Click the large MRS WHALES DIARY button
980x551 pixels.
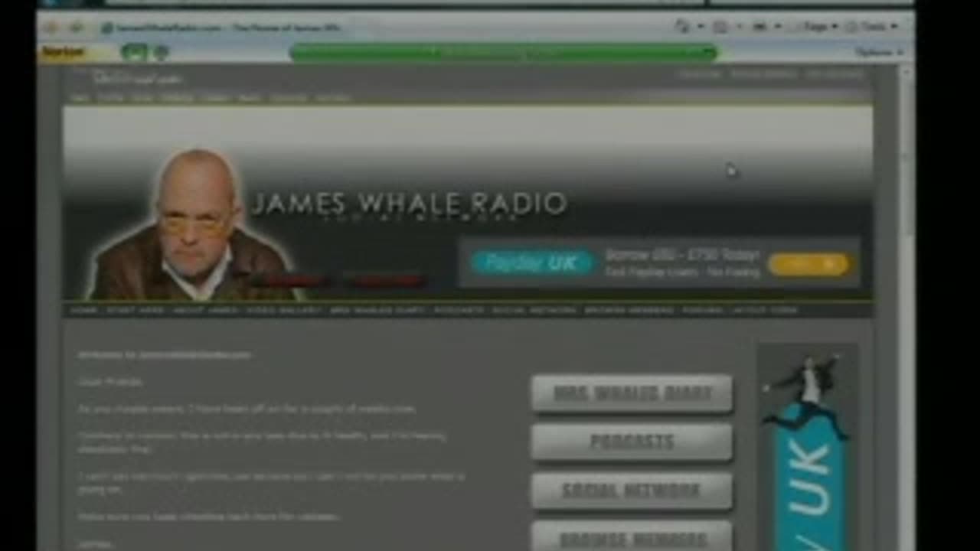click(632, 393)
